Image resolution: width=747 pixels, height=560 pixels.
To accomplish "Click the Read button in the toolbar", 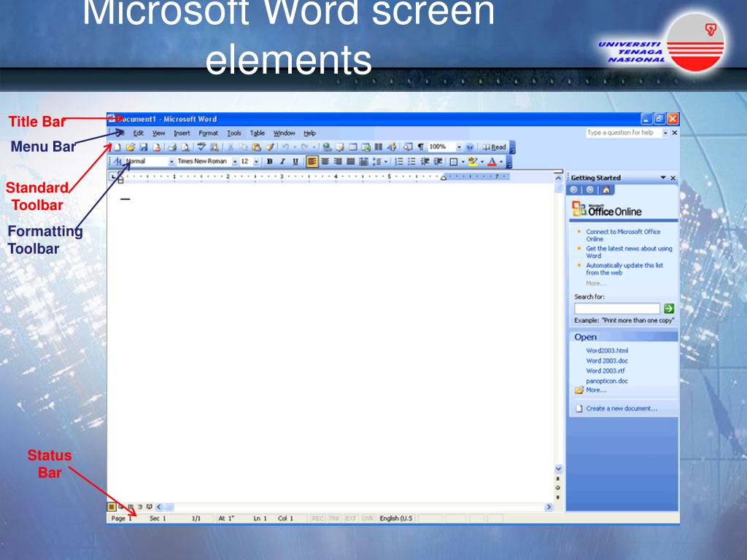I will pyautogui.click(x=494, y=147).
